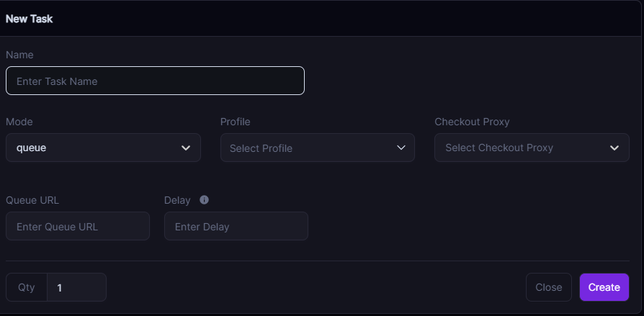
Task: Click the chevron arrow in Profile dropdown
Action: tap(401, 148)
